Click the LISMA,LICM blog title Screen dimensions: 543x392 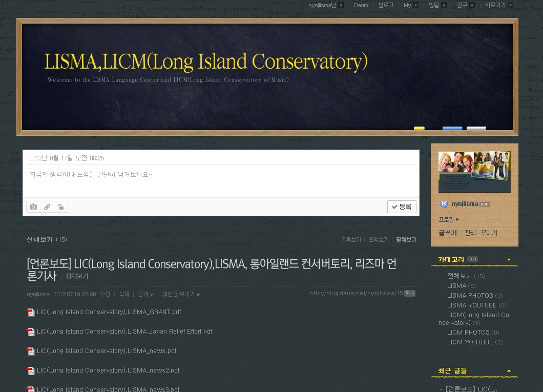(206, 61)
